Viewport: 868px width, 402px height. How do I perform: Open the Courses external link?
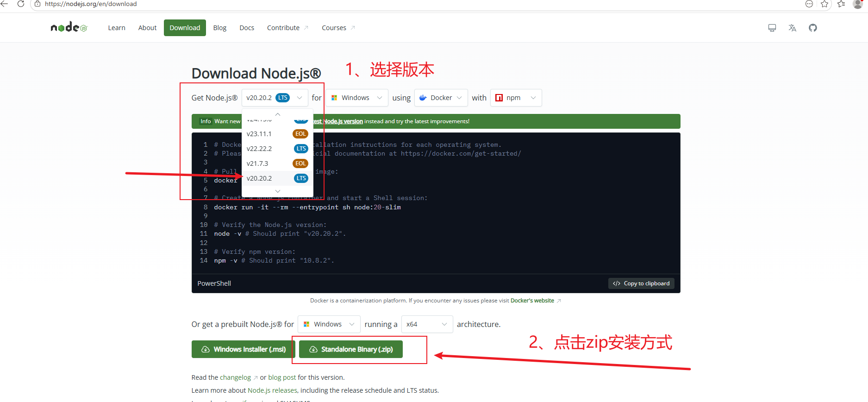tap(338, 28)
